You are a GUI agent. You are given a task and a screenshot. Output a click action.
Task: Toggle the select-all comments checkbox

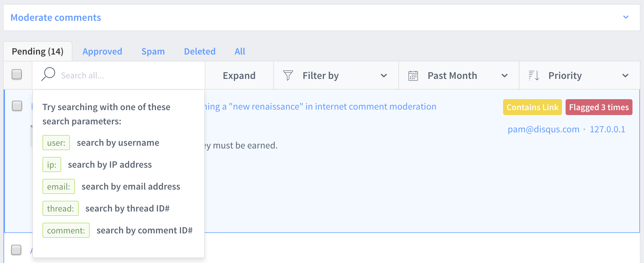(17, 75)
